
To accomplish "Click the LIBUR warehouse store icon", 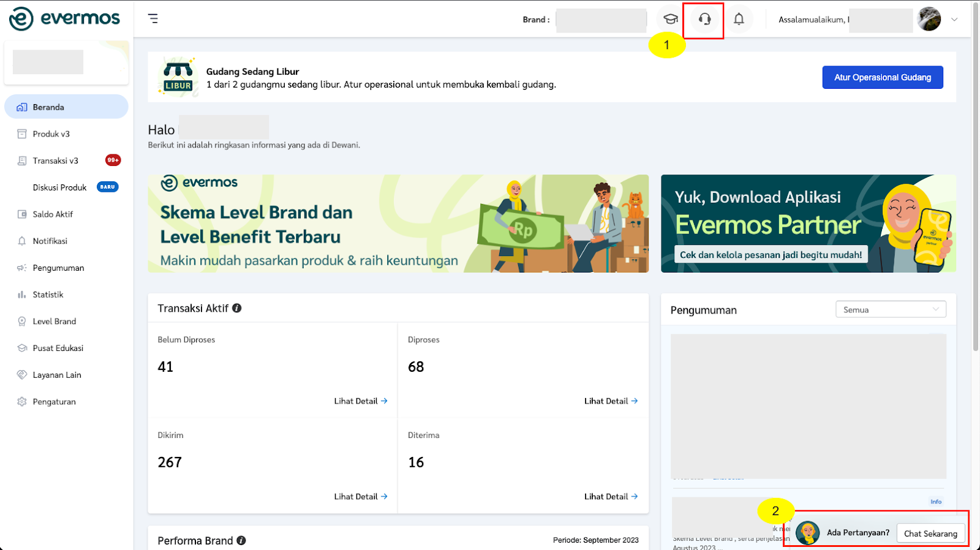I will (178, 77).
